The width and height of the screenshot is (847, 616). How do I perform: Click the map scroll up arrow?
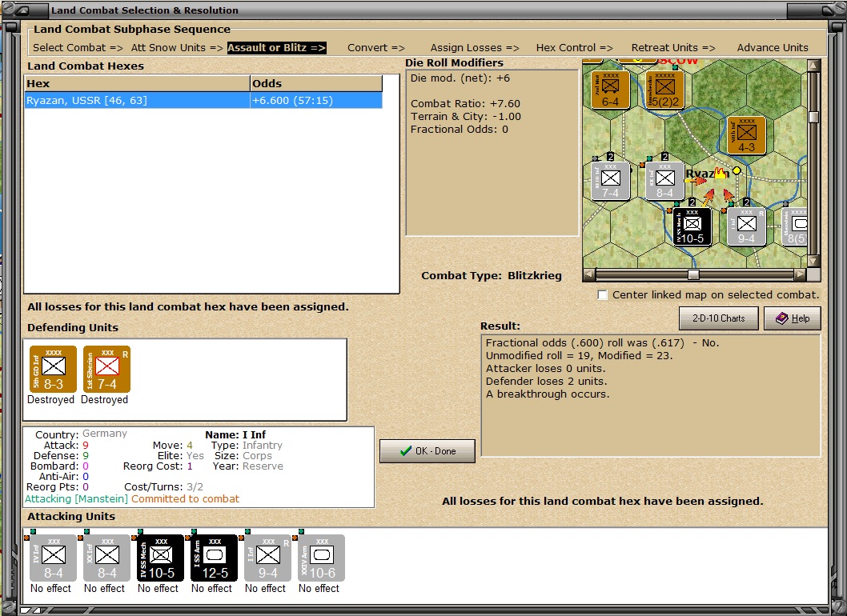point(813,66)
